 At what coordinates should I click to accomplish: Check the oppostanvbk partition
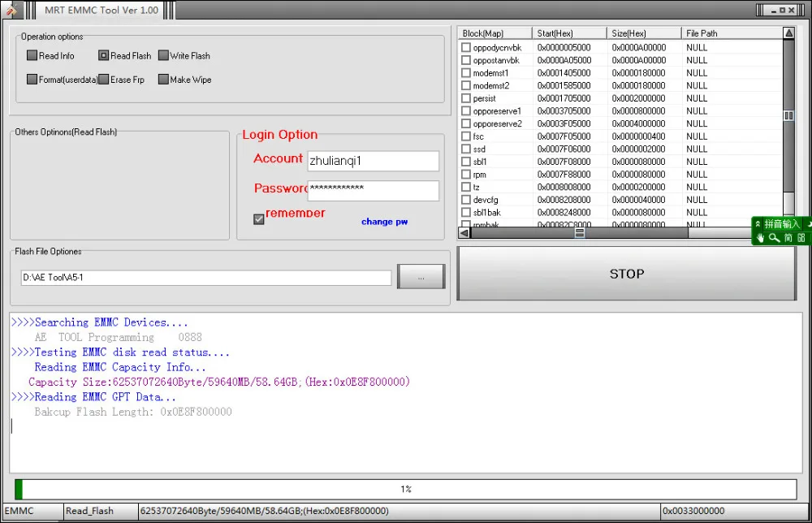click(466, 60)
